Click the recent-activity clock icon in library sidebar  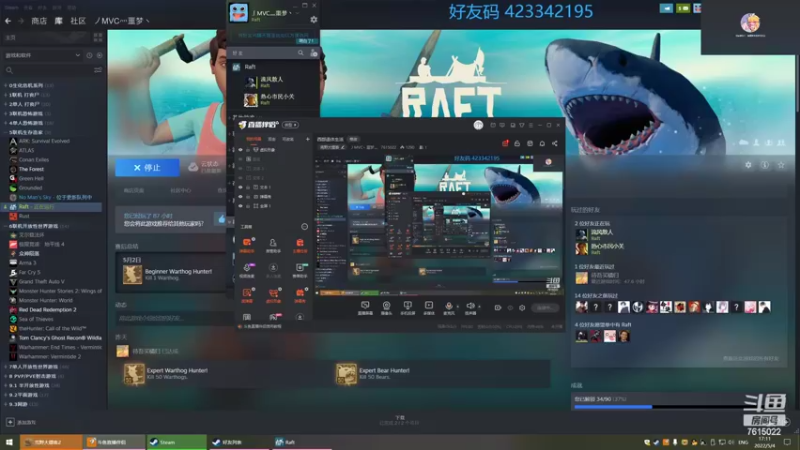pyautogui.click(x=89, y=55)
